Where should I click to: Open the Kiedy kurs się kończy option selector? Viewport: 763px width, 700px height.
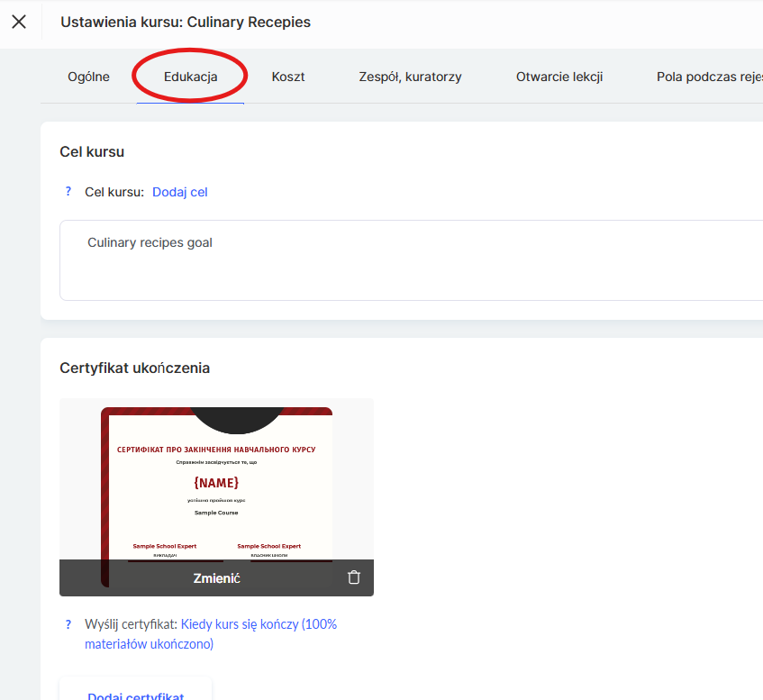click(x=259, y=624)
